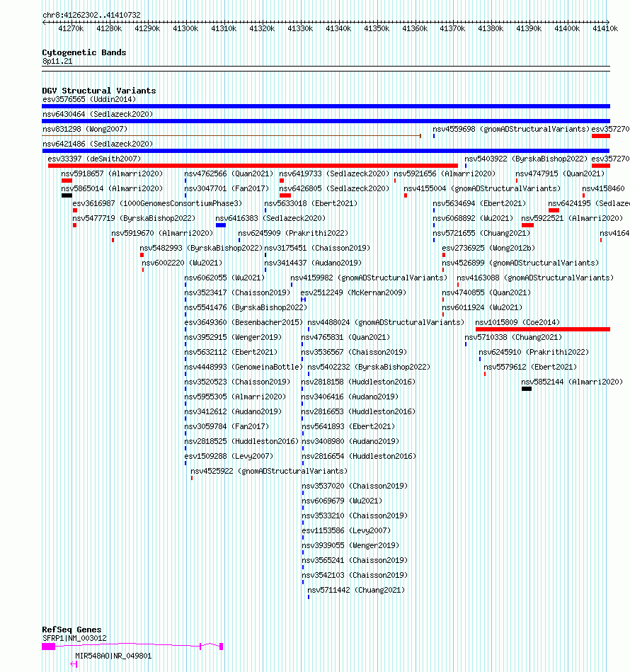630x672 pixels.
Task: Click the red bar under nsv6424195
Action: (x=554, y=210)
